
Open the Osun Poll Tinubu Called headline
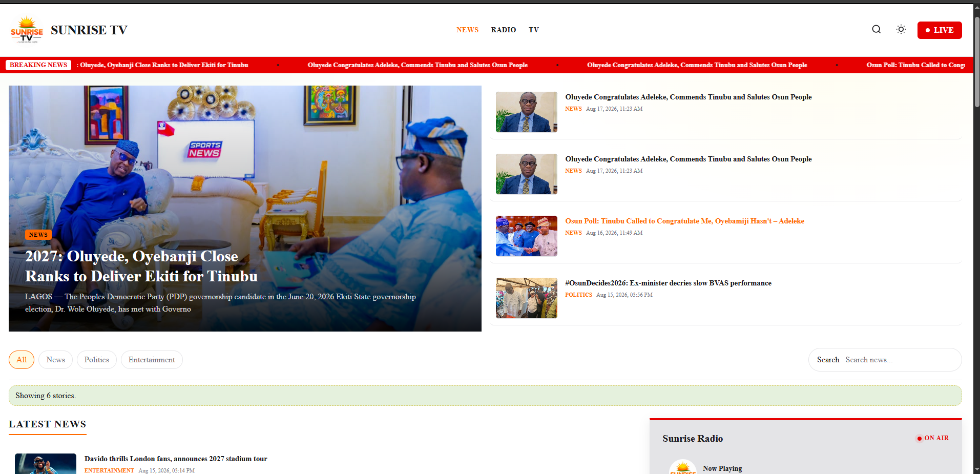(x=684, y=221)
